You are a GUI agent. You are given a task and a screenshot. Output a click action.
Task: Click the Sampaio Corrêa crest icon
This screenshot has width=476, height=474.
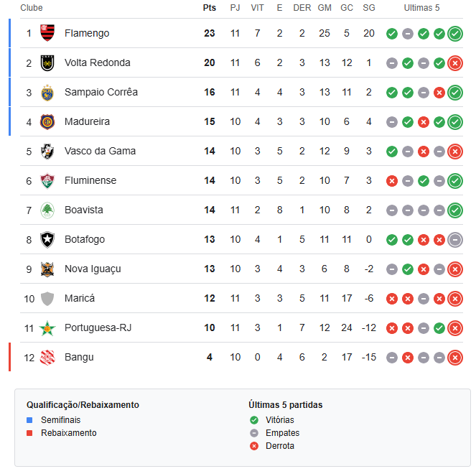click(47, 93)
